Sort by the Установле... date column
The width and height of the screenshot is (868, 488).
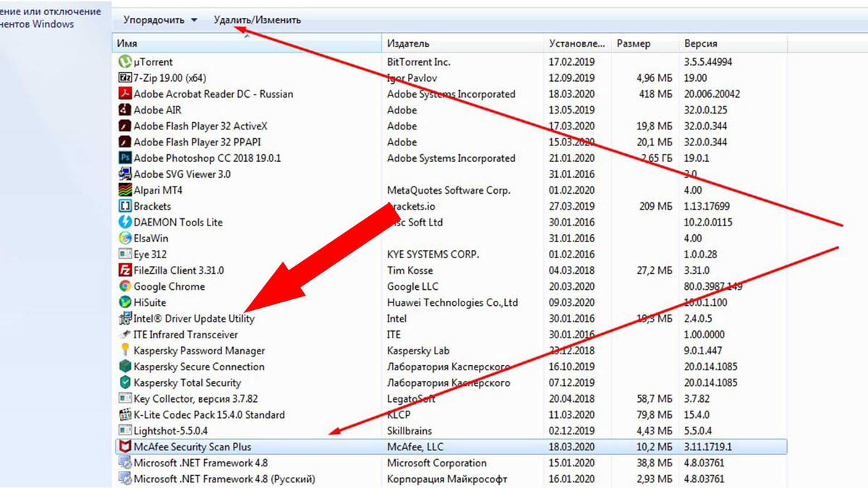[x=577, y=43]
